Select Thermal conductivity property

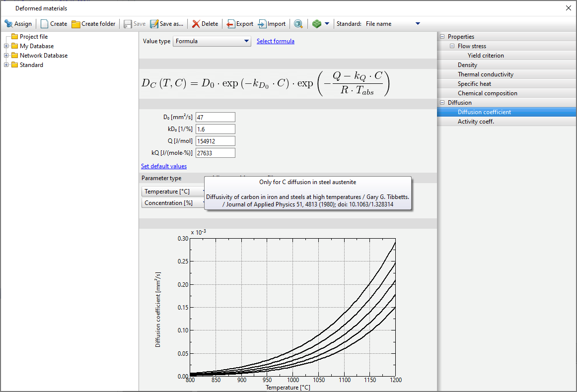(x=485, y=74)
